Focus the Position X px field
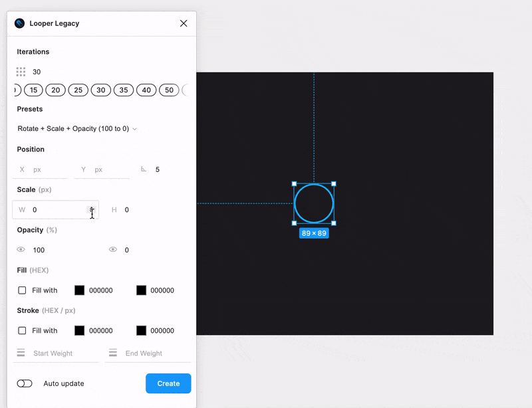The height and width of the screenshot is (408, 532). (41, 169)
